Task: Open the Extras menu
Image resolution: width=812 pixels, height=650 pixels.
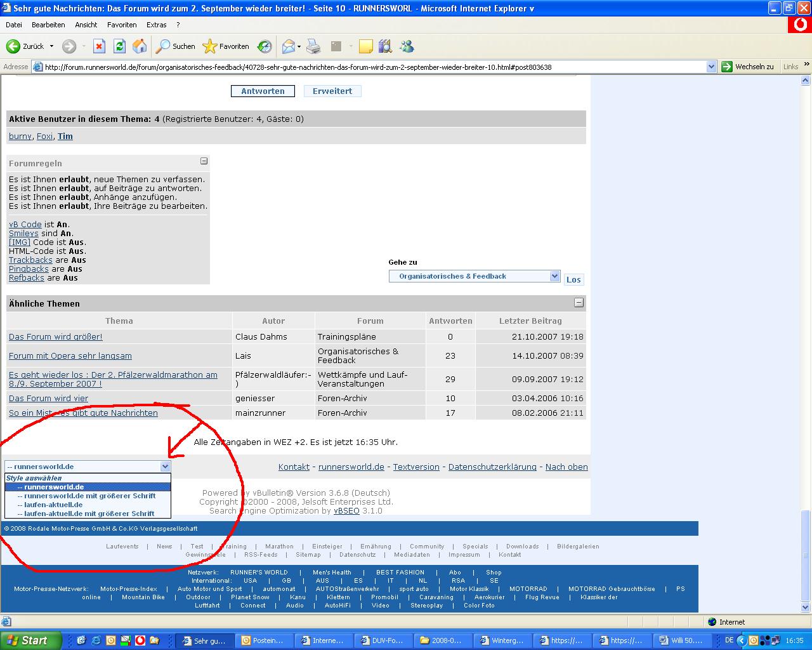Action: 156,25
